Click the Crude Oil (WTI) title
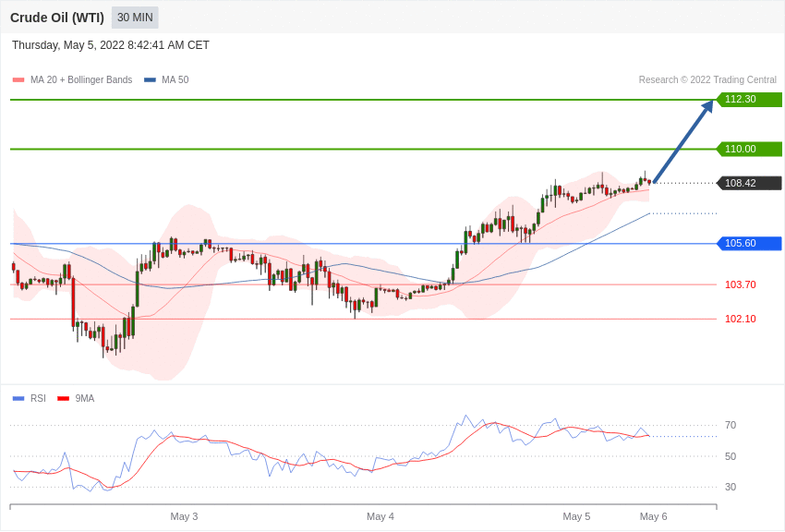The height and width of the screenshot is (532, 785). (57, 18)
